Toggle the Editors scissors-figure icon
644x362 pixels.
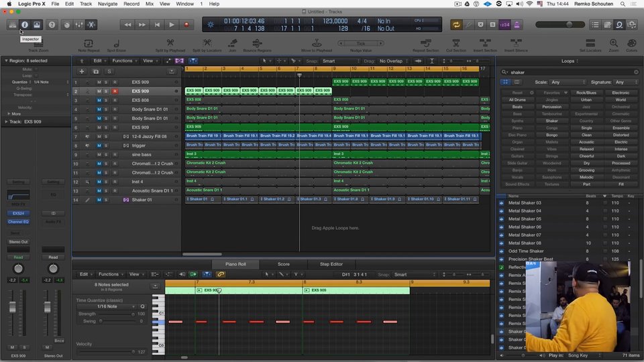tap(91, 25)
